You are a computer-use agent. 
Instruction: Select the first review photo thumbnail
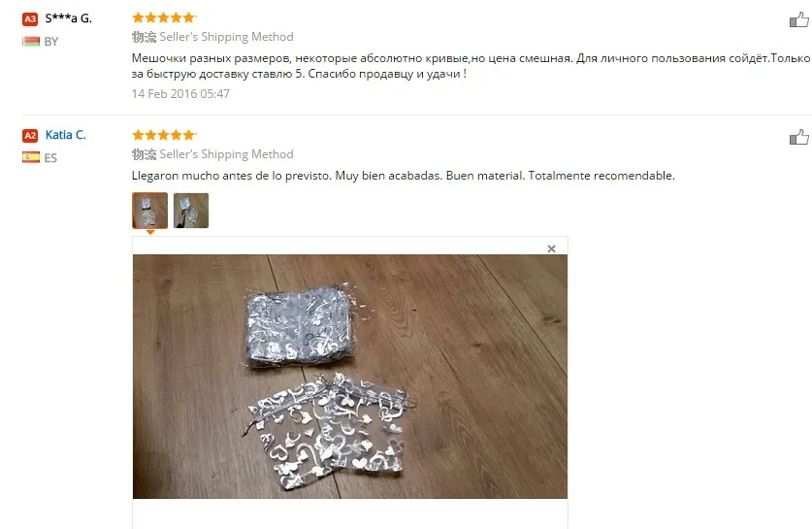(x=149, y=211)
